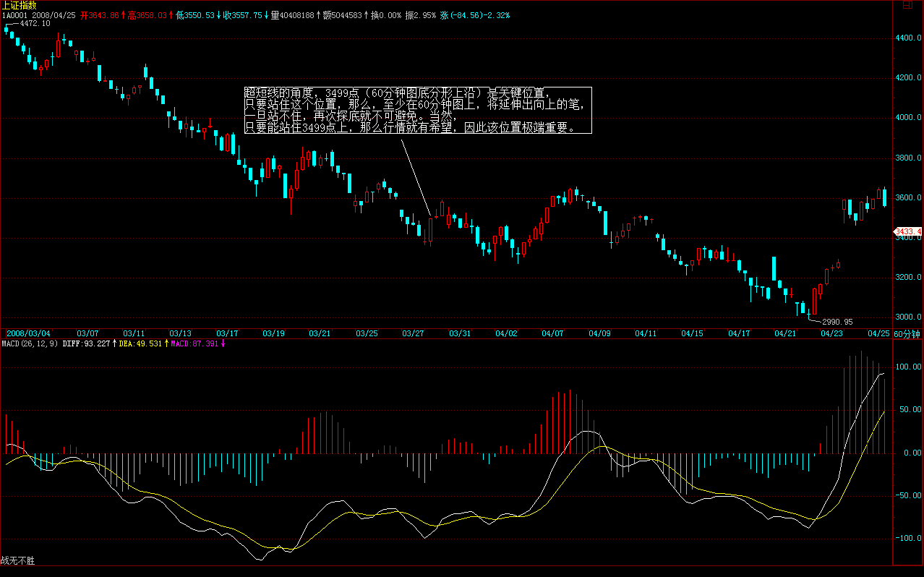Click the 战无不胜 label at bottom left
The height and width of the screenshot is (577, 924).
click(x=18, y=560)
